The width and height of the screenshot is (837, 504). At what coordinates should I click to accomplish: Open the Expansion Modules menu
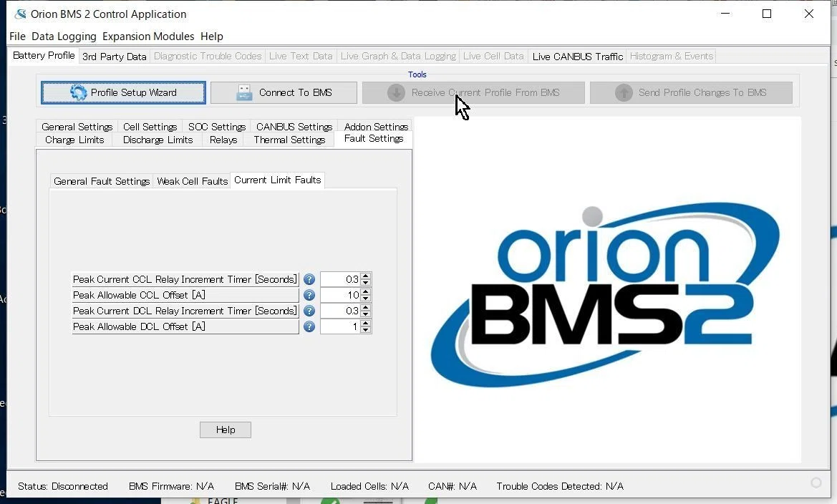coord(148,37)
